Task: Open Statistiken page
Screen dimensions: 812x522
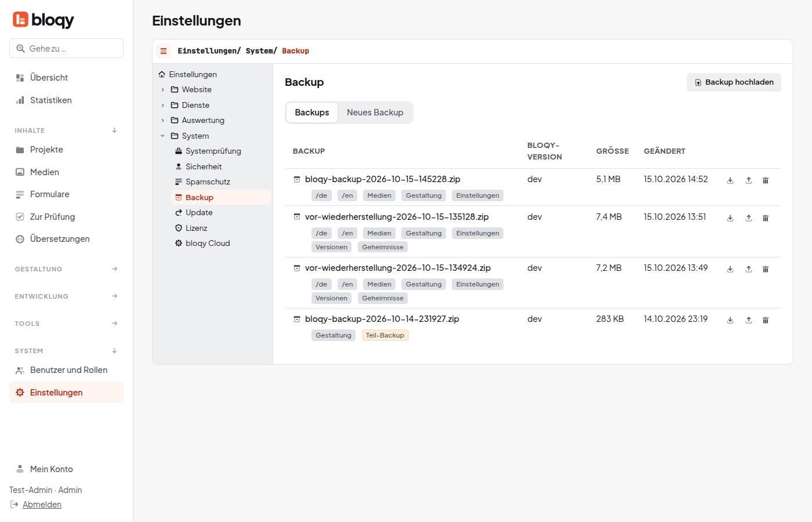Action: tap(66, 100)
